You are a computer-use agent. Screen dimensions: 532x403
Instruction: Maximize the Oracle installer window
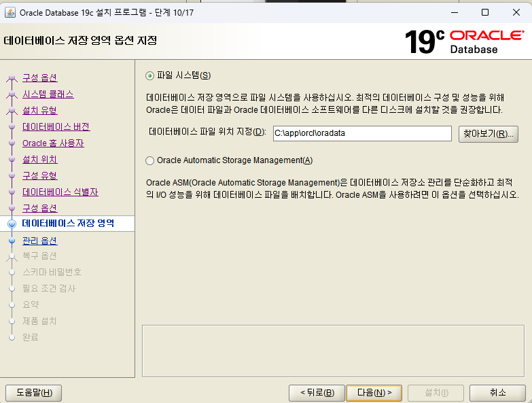485,12
